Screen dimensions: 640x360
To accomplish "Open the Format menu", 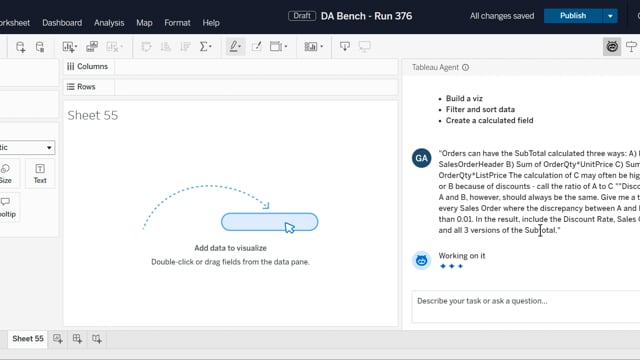I will (177, 23).
